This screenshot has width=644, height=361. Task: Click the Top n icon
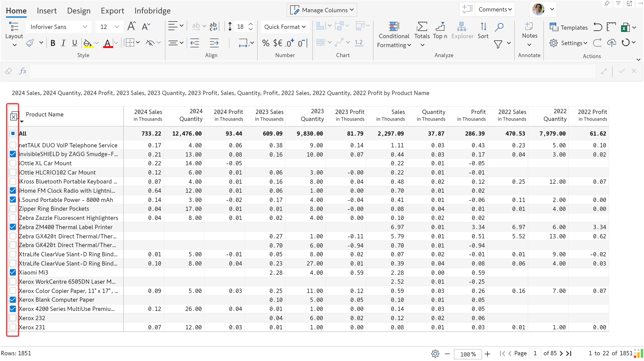tap(440, 27)
